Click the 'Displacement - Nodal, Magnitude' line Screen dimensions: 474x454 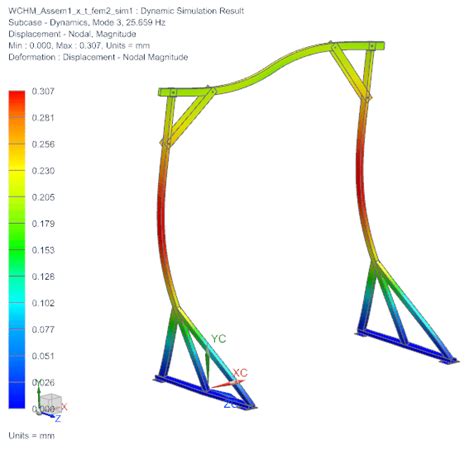pos(72,34)
